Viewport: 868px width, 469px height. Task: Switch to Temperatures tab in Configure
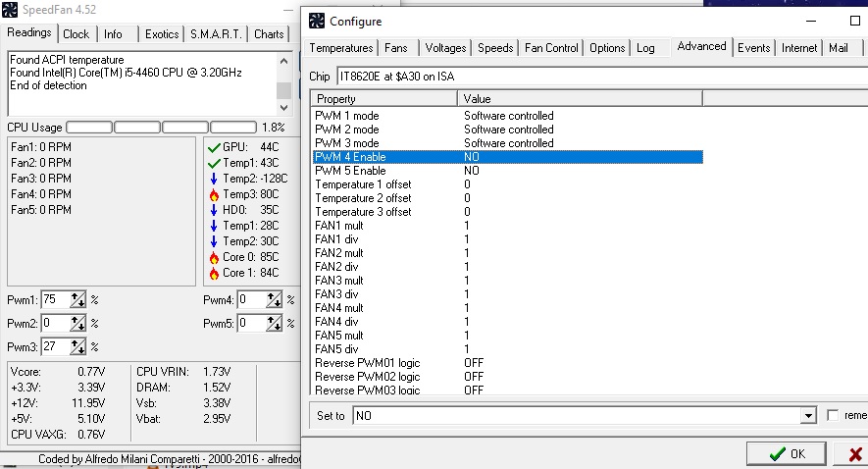tap(341, 48)
